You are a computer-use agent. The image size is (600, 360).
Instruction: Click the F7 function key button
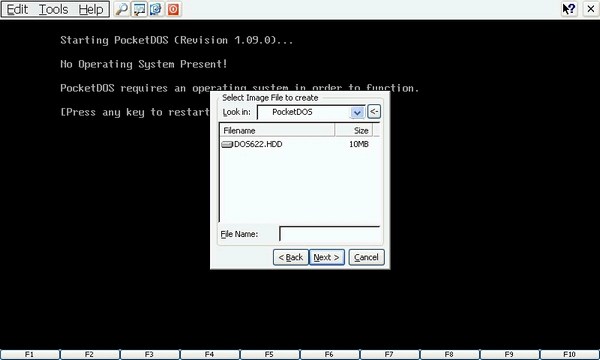(390, 355)
